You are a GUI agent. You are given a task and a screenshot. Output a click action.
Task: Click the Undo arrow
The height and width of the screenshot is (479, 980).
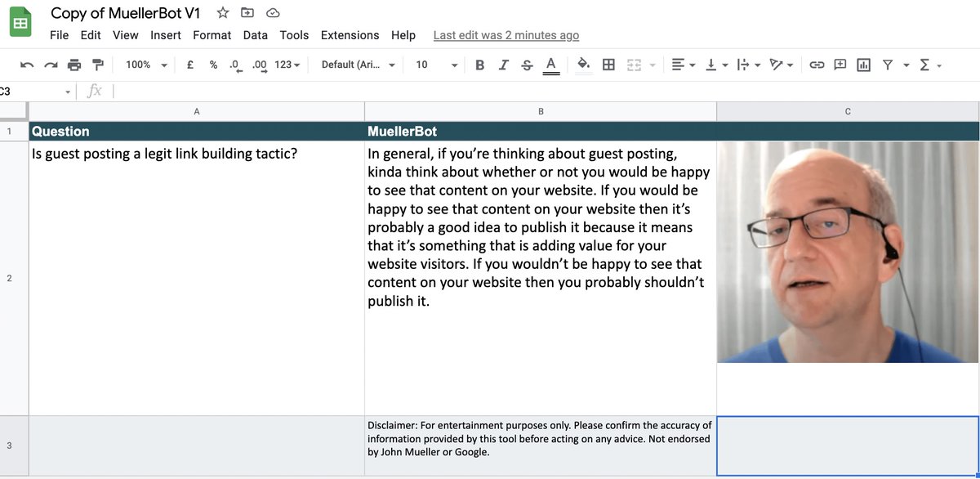[28, 65]
